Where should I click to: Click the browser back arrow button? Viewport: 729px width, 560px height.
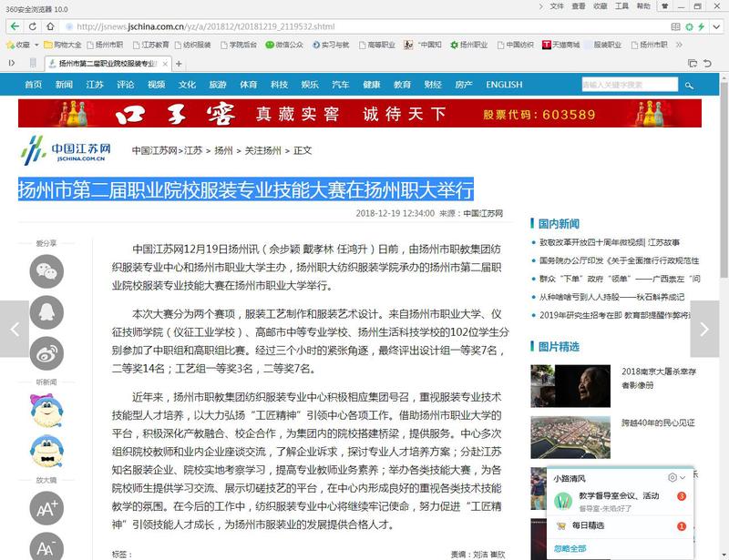pyautogui.click(x=17, y=26)
